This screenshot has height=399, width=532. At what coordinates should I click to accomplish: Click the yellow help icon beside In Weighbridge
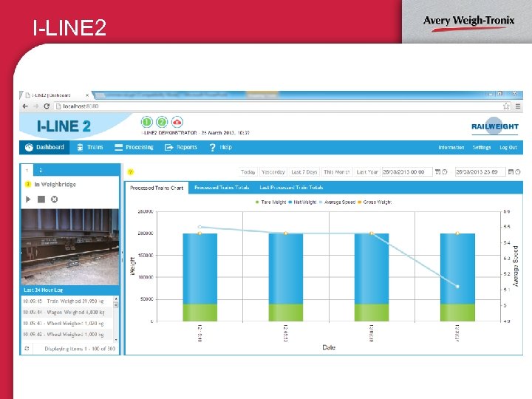pos(28,184)
